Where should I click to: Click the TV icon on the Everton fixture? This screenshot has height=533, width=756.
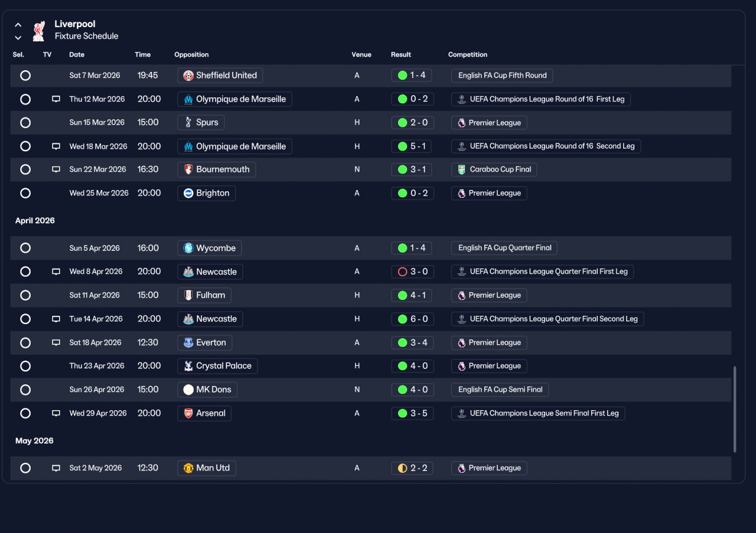pos(56,342)
